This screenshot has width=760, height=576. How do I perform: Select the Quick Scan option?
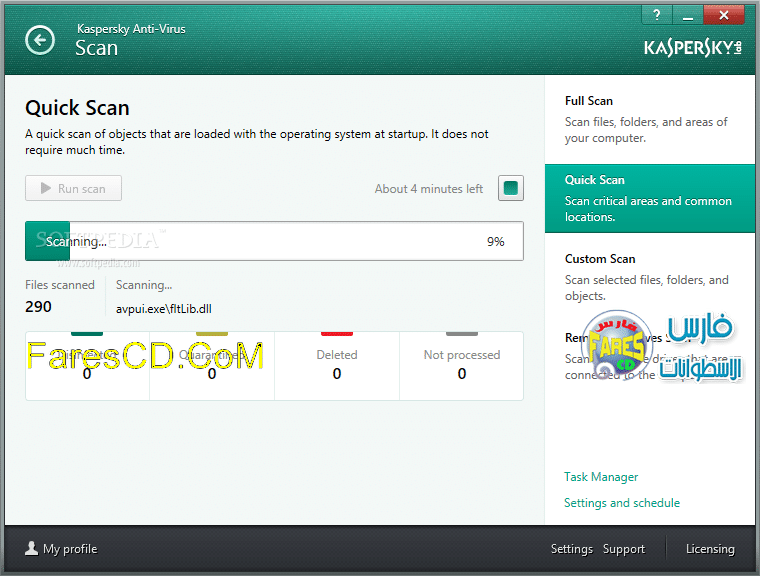650,198
